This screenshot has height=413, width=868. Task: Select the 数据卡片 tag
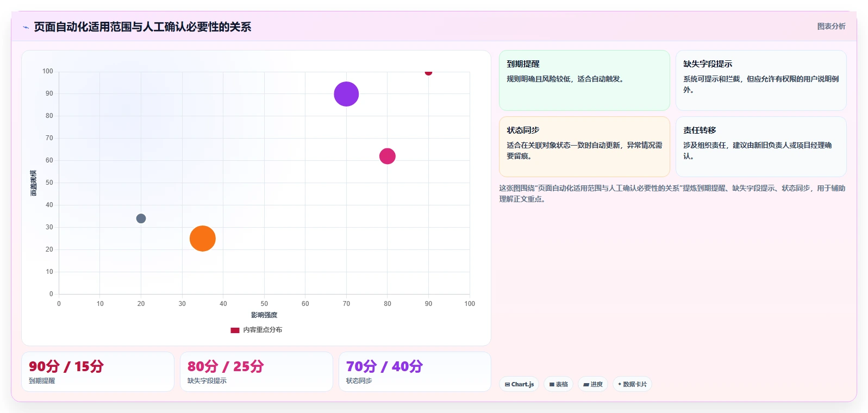click(632, 384)
